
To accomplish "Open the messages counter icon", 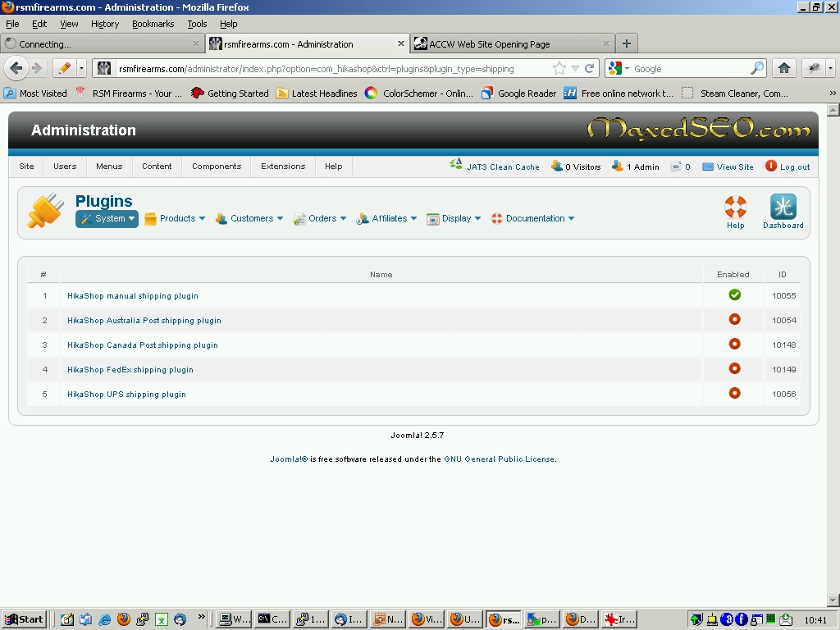I will 677,166.
